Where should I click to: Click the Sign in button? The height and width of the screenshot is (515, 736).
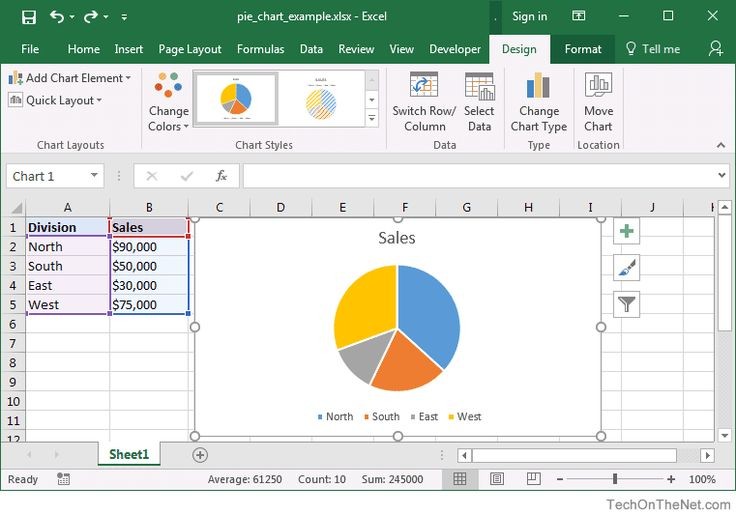tap(529, 17)
